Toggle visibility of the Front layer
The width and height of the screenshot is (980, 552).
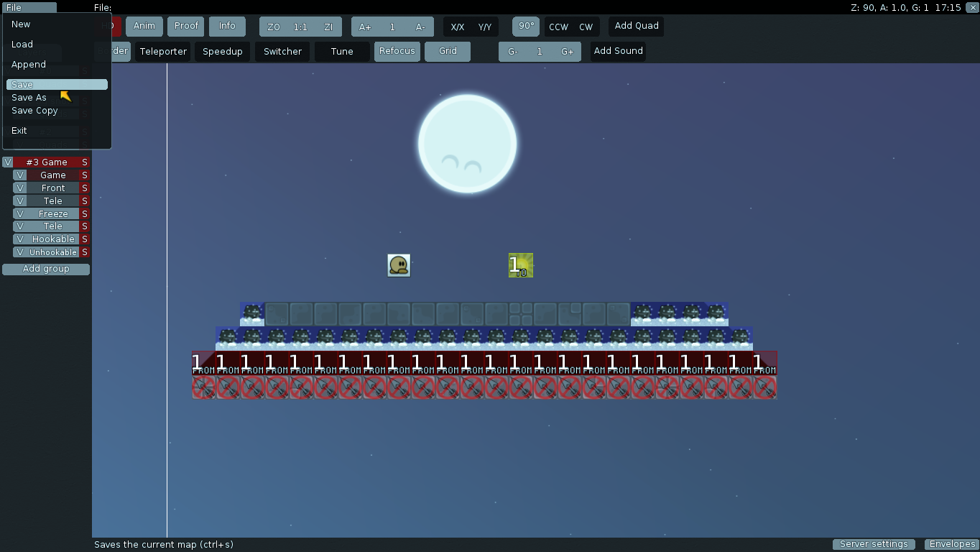pos(20,188)
